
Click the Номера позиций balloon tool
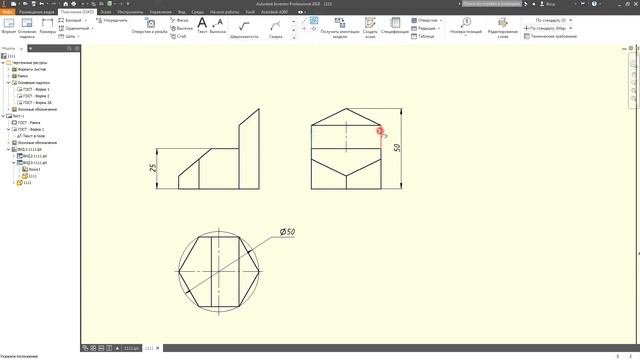point(466,27)
